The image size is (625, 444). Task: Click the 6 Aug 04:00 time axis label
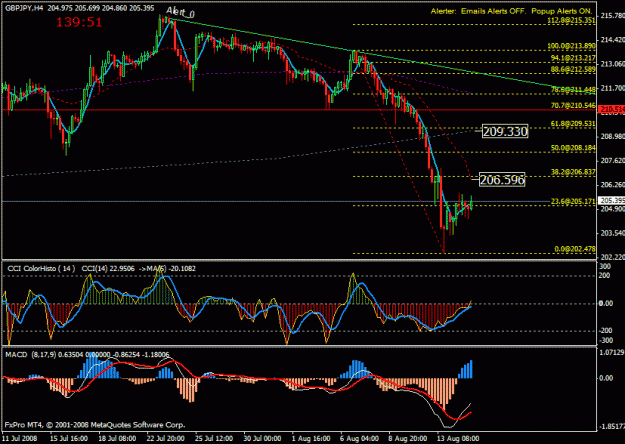click(x=359, y=438)
